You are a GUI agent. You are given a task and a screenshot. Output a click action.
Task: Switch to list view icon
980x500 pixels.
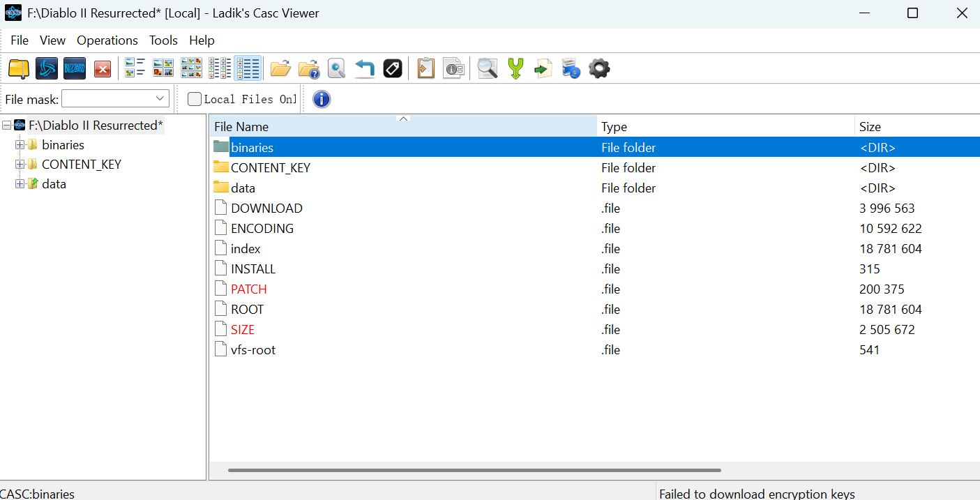219,68
